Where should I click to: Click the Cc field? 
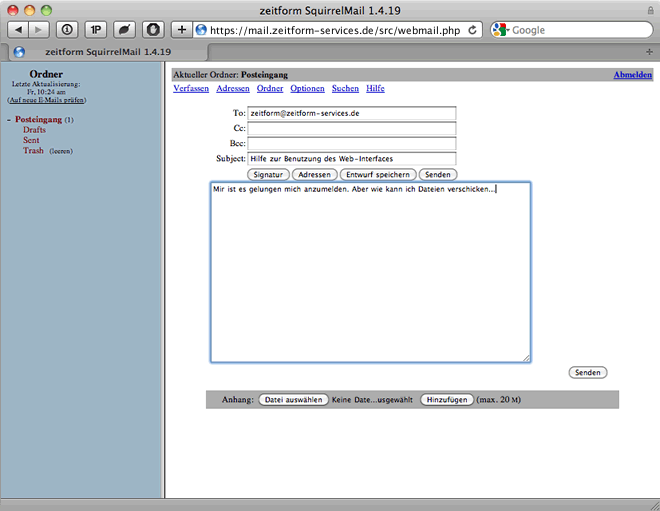351,128
